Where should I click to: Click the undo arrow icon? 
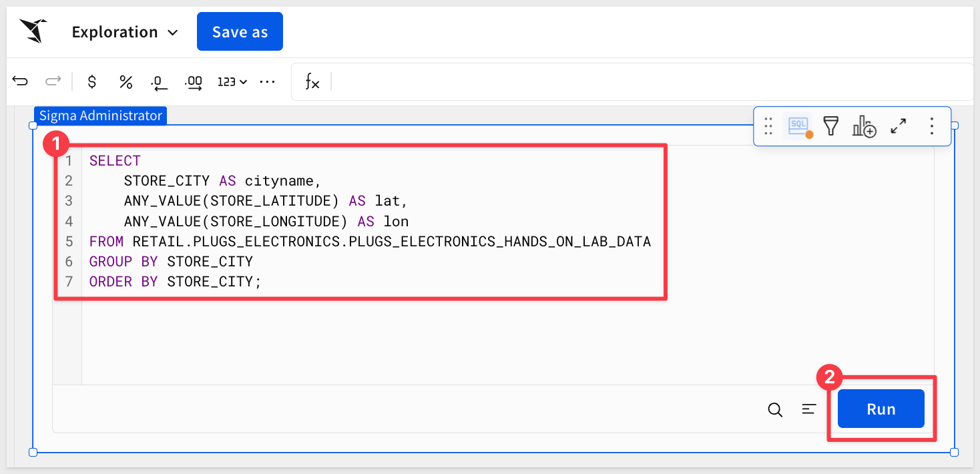coord(21,82)
